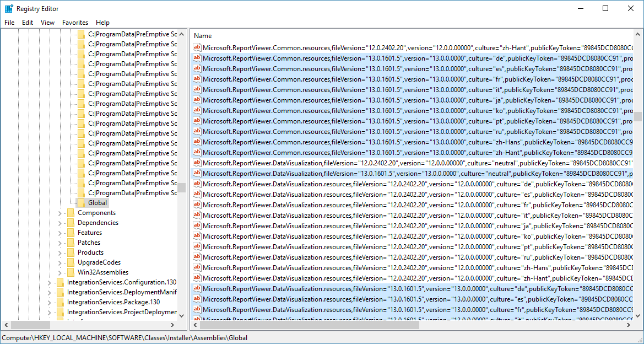Screen dimensions: 644x344
Task: Open the View menu
Action: tap(47, 23)
